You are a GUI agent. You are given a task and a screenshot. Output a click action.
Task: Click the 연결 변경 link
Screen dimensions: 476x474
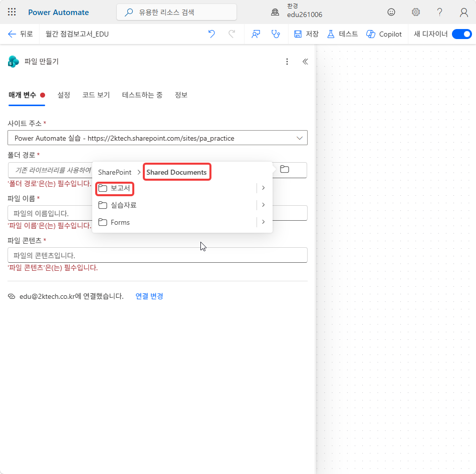(x=149, y=296)
